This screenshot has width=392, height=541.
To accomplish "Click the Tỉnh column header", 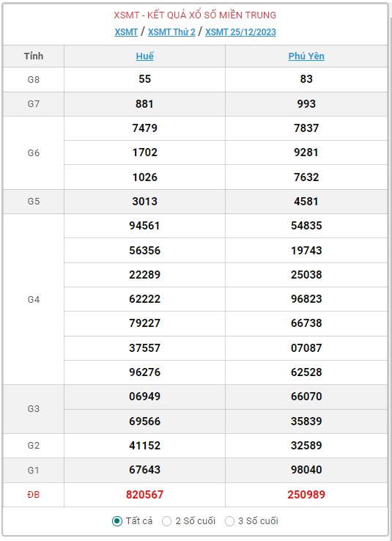I will tap(34, 56).
